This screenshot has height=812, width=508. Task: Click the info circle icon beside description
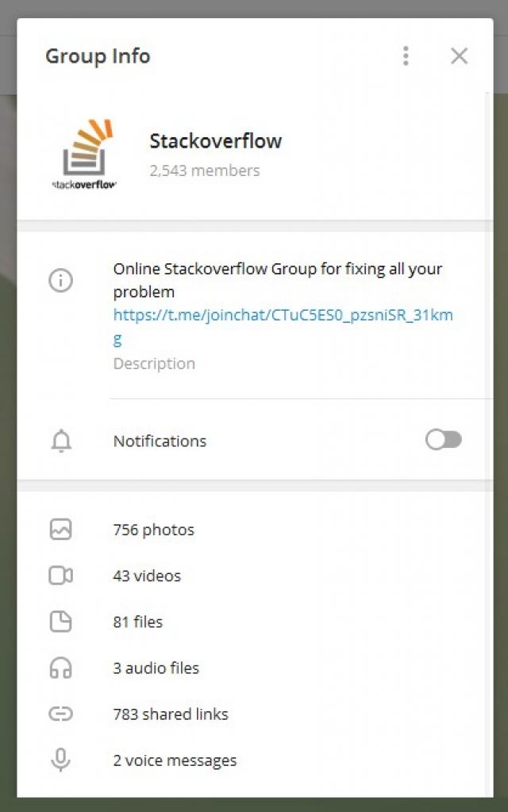tap(60, 281)
